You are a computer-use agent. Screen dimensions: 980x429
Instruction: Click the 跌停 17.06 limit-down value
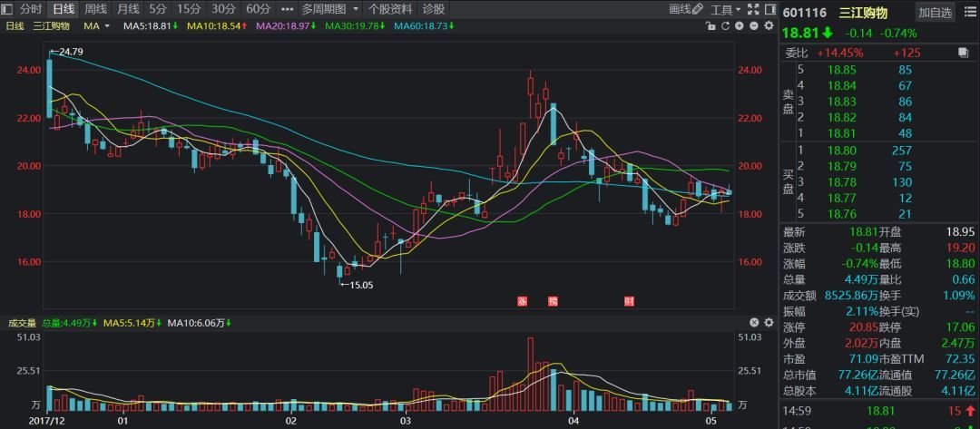pyautogui.click(x=960, y=327)
